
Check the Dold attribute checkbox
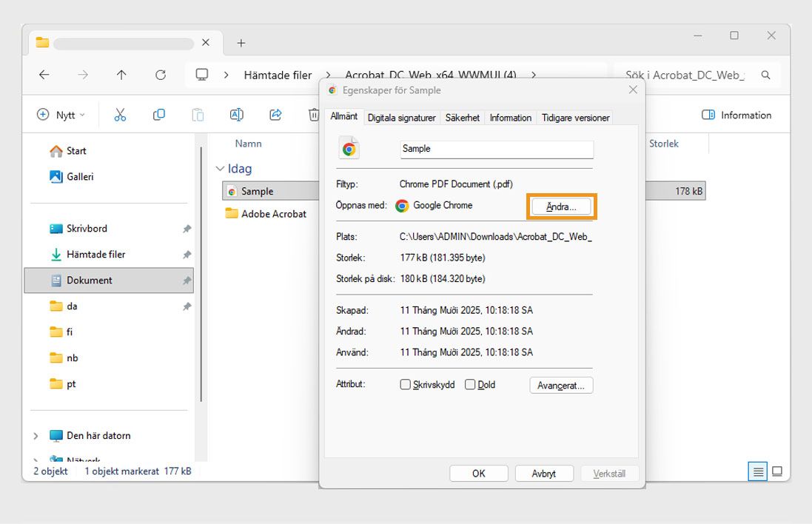click(470, 384)
